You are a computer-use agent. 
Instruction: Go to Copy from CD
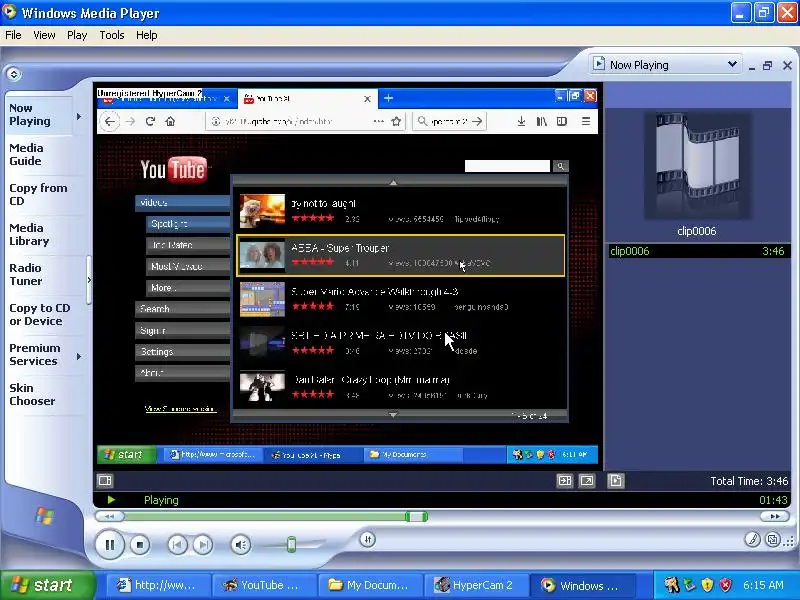(38, 194)
